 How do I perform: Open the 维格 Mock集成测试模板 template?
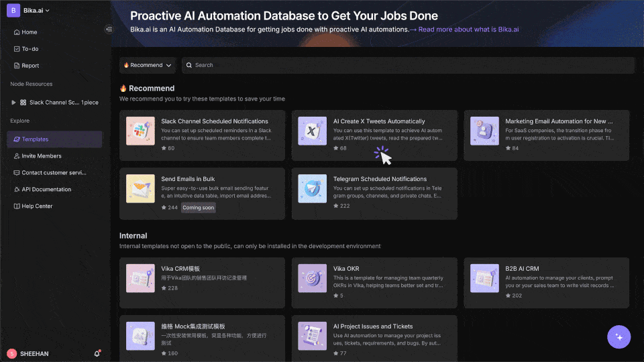[202, 339]
